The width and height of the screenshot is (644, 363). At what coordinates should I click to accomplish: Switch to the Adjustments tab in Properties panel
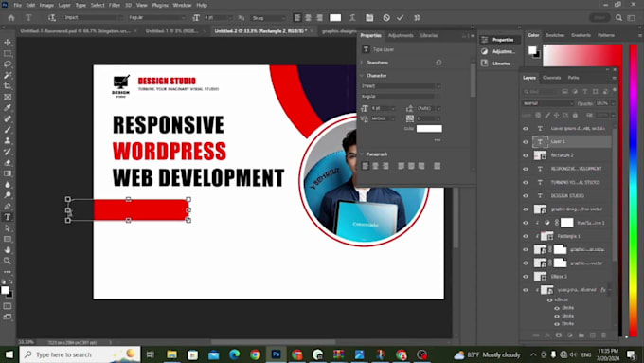pos(401,35)
